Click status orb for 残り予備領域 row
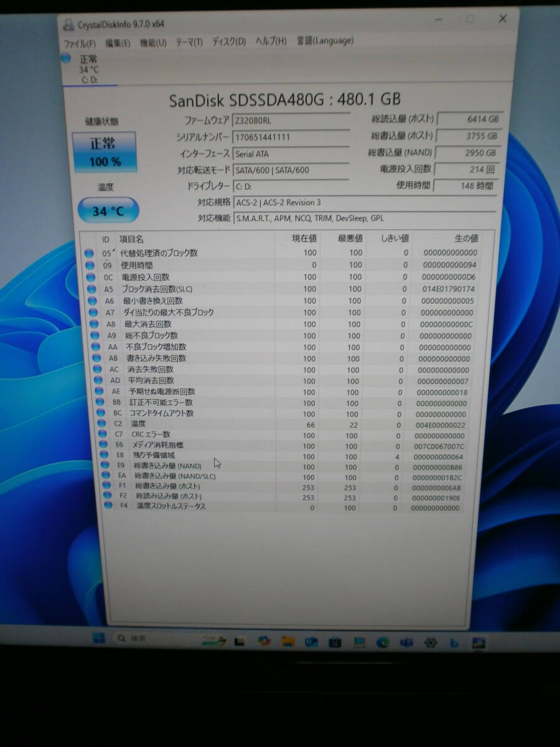The height and width of the screenshot is (747, 560). [x=103, y=455]
